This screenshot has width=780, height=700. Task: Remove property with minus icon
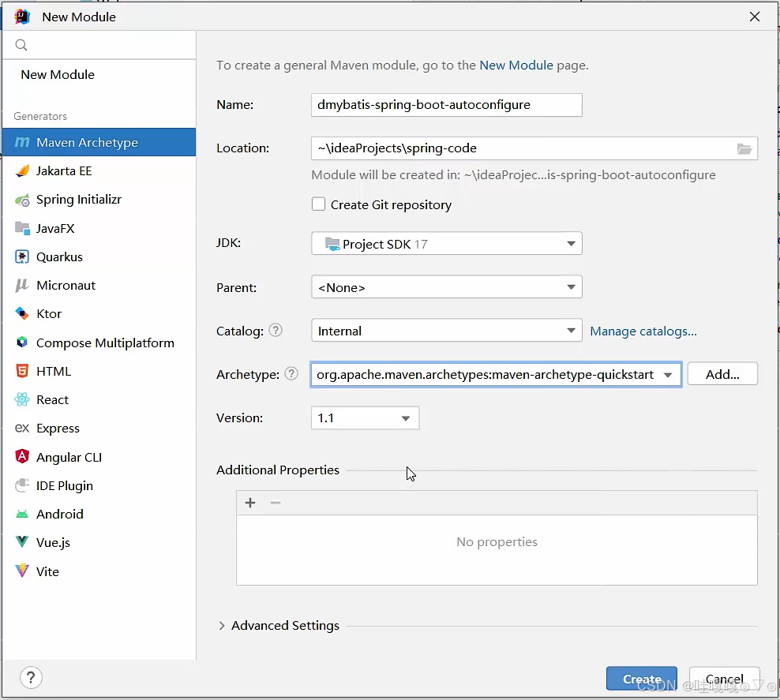click(x=275, y=503)
